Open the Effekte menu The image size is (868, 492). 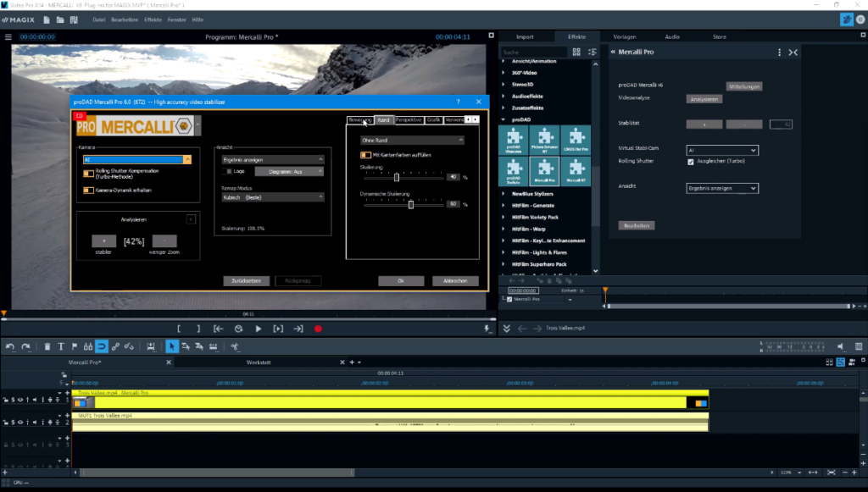[x=153, y=20]
